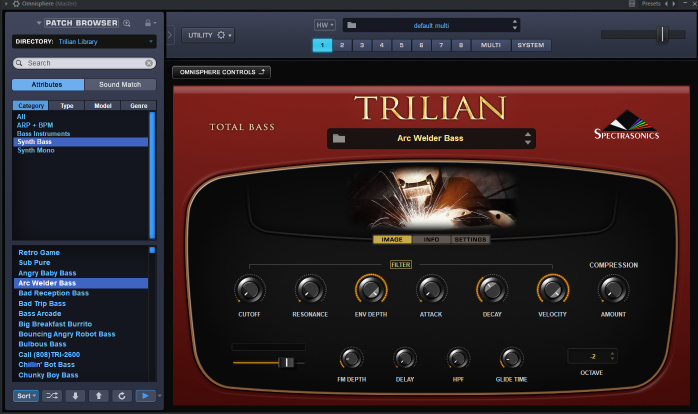Screen dimensions: 698x414
Task: Click the HPF knob
Action: pos(458,358)
